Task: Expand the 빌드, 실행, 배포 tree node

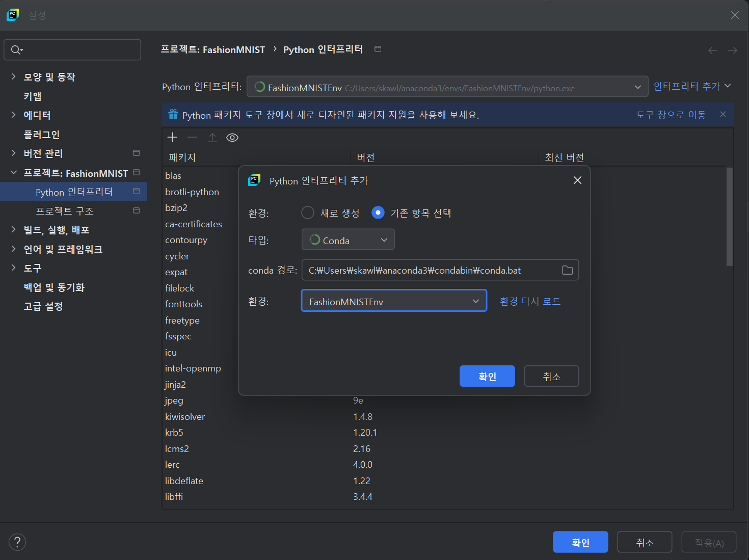Action: coord(13,229)
